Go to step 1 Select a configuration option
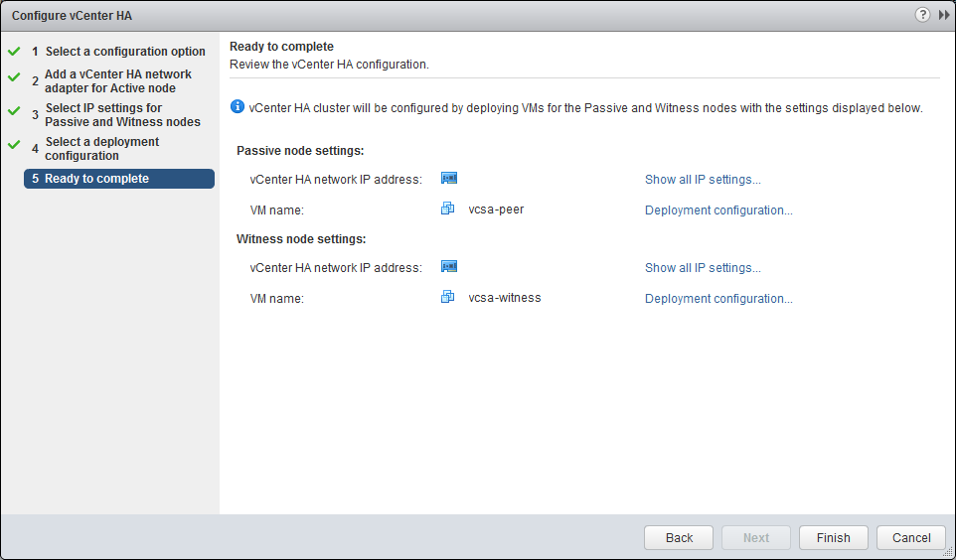956x560 pixels. click(125, 52)
